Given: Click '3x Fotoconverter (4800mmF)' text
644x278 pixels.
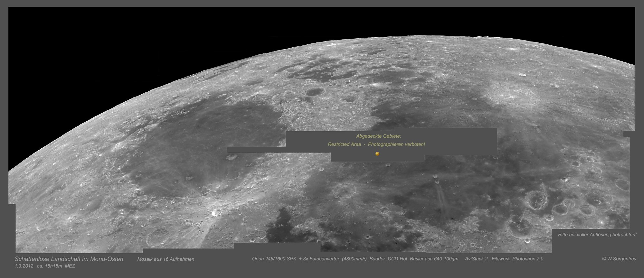Looking at the screenshot, I should (x=335, y=259).
